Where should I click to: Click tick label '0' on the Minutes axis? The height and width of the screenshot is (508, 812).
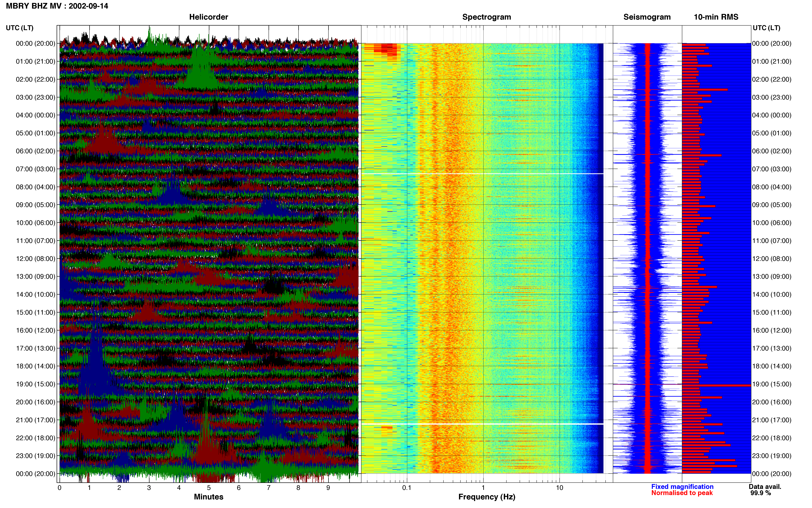click(x=59, y=488)
